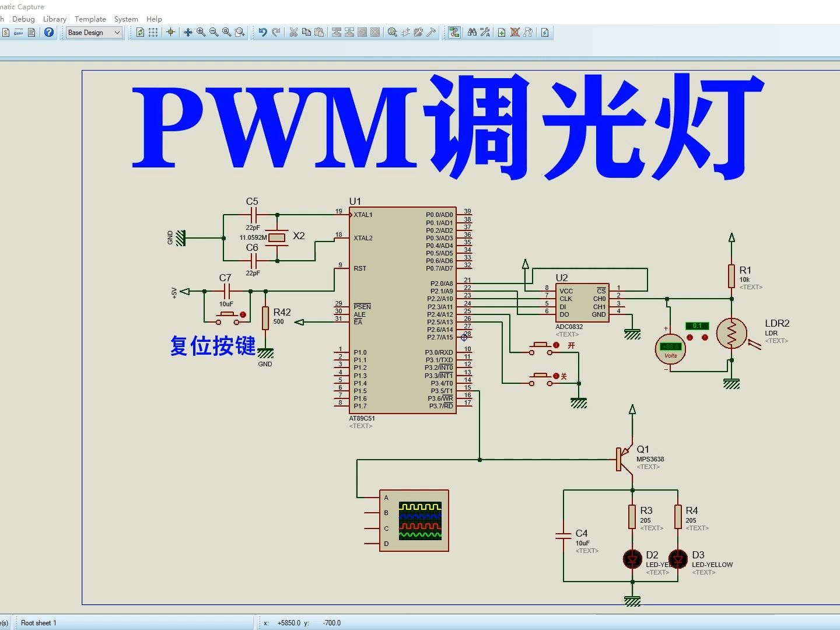Open the Help menu

coord(154,19)
